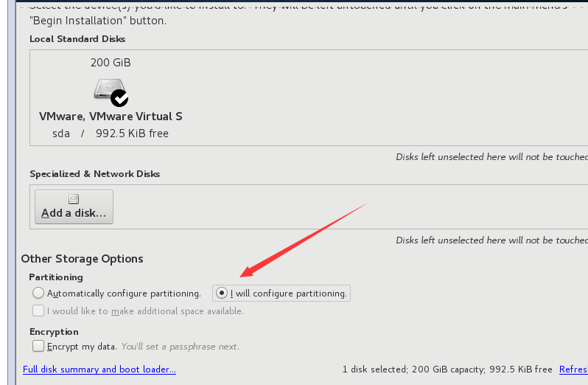Tick the make additional space available checkbox

coord(38,311)
